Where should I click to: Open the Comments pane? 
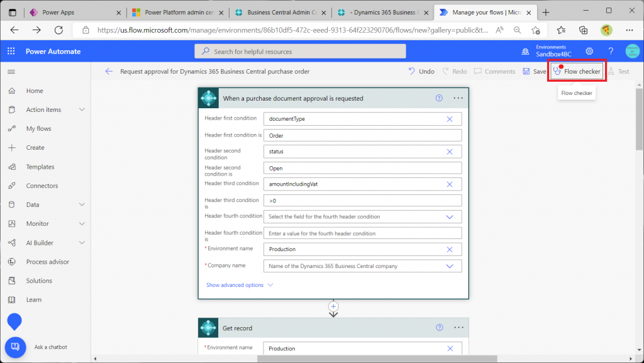tap(494, 72)
